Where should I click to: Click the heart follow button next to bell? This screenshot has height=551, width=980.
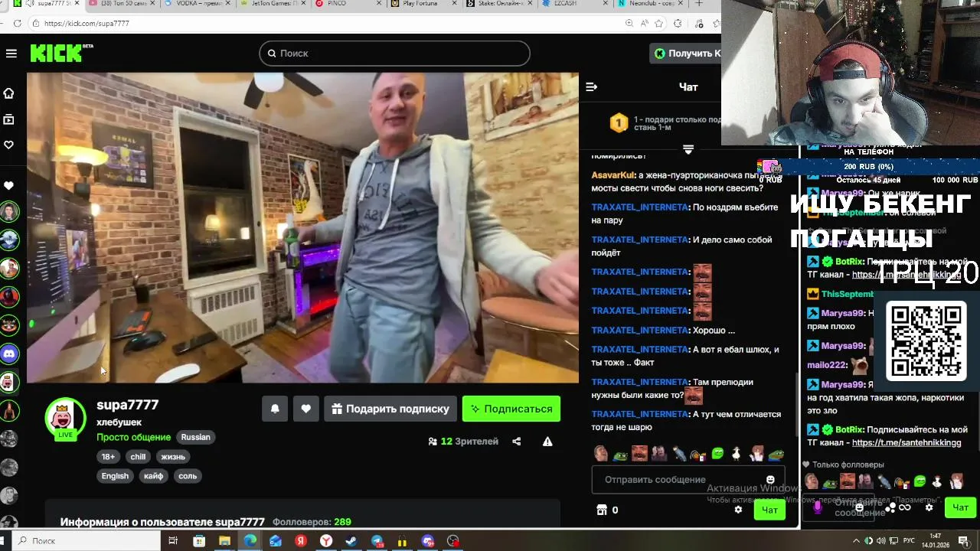tap(305, 409)
